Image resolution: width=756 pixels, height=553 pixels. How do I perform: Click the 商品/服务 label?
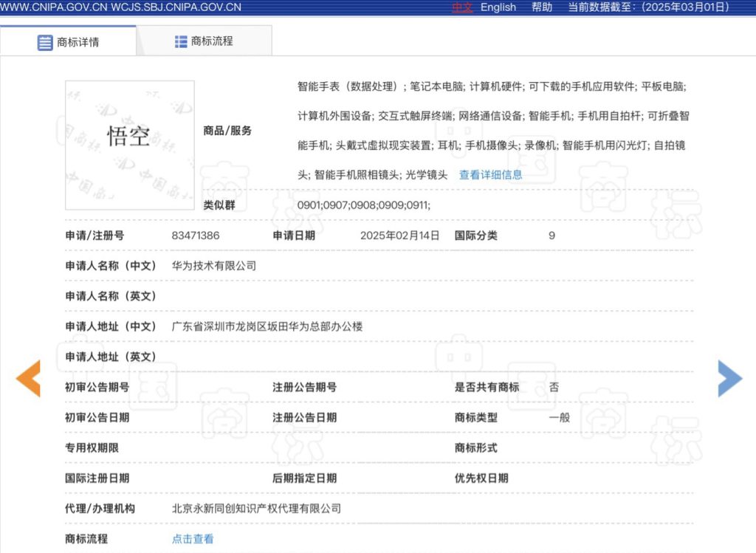227,131
